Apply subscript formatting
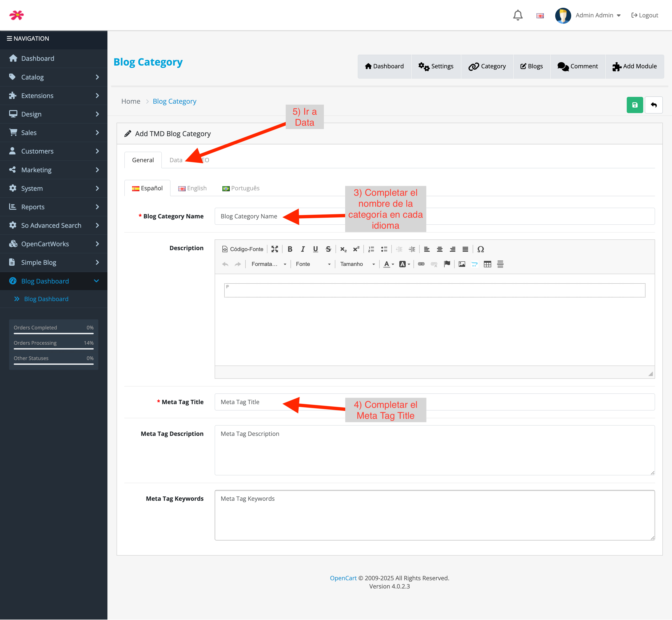 343,249
